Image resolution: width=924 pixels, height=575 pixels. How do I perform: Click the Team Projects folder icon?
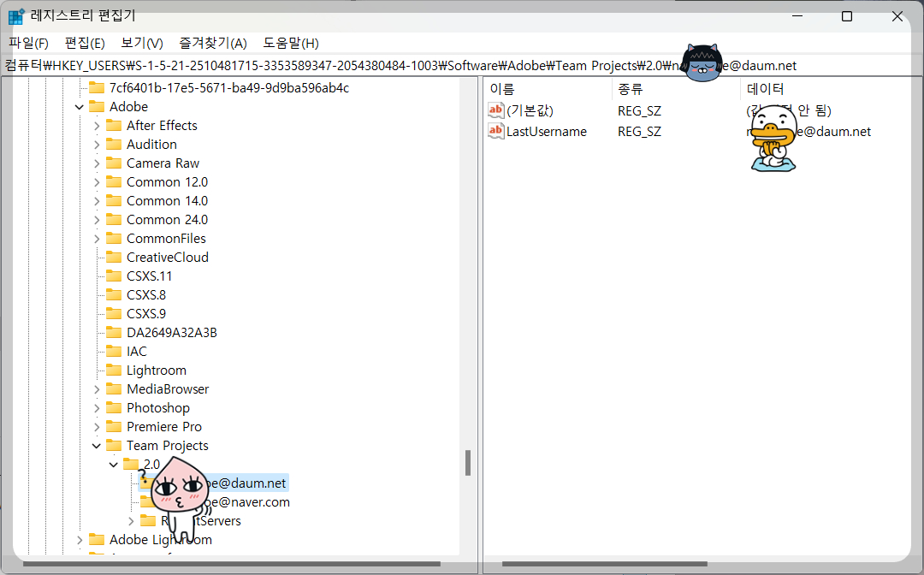click(x=114, y=446)
